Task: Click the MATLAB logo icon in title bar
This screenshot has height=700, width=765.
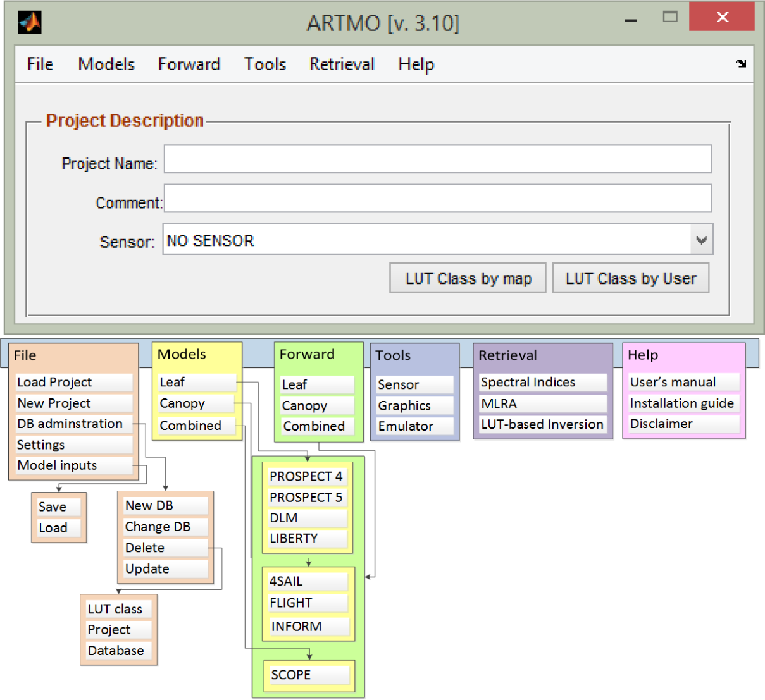Action: tap(29, 22)
